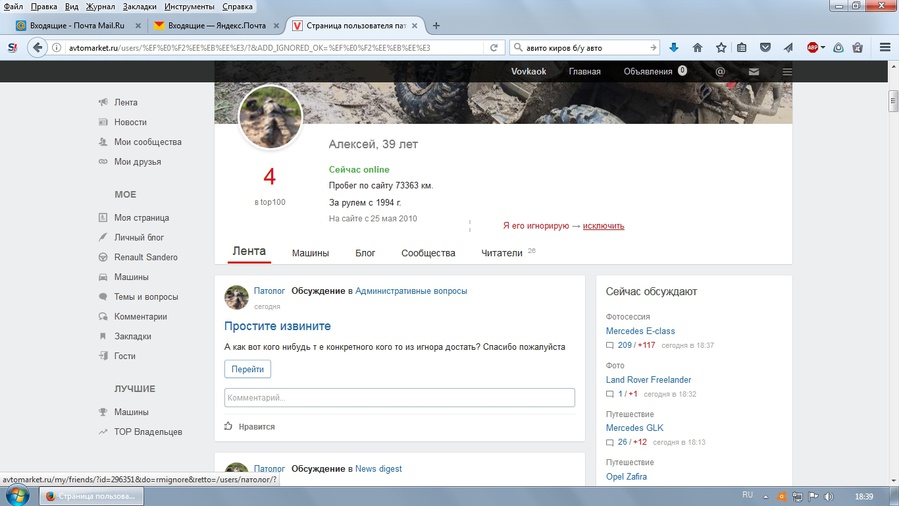This screenshot has width=899, height=506.
Task: Open messages envelope icon in site header
Action: click(753, 72)
